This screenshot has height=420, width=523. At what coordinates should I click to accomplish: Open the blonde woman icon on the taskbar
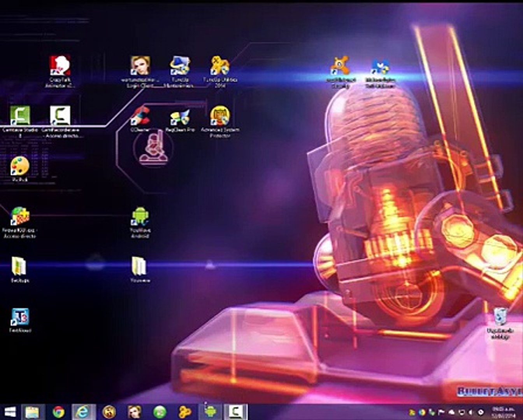pos(134,412)
